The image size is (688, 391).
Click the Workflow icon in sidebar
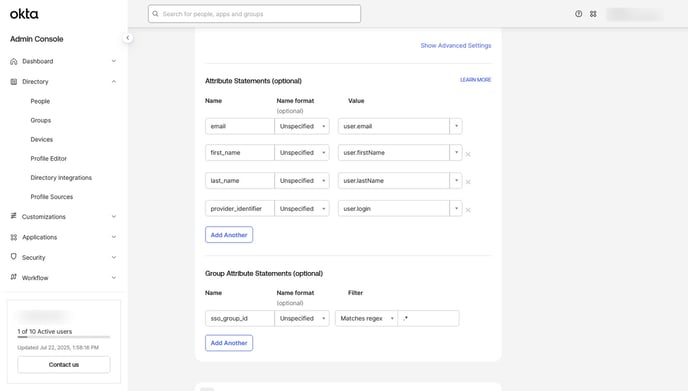tap(14, 277)
